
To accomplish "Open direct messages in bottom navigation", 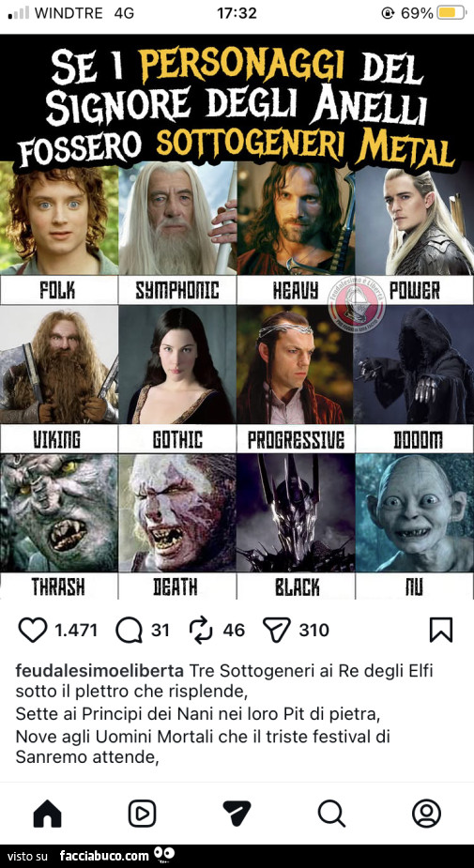I will (x=237, y=814).
